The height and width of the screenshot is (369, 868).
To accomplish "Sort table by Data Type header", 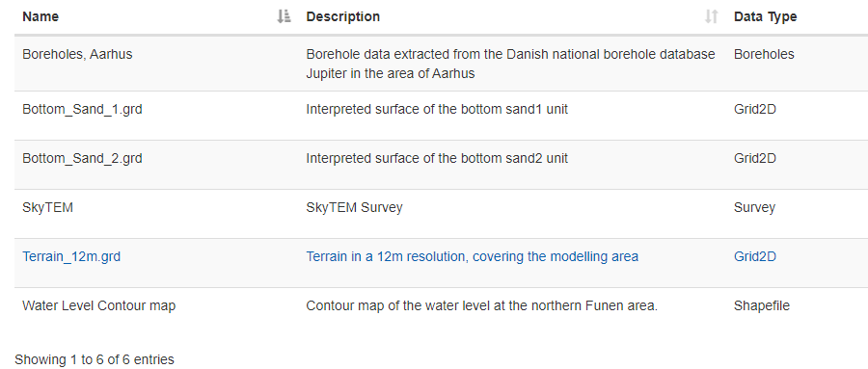I will tap(765, 16).
